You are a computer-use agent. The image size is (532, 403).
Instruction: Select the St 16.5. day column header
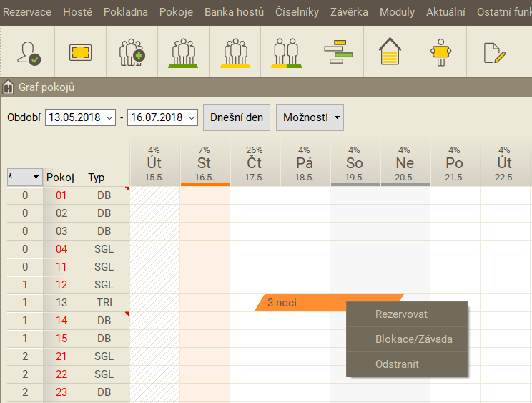pos(205,165)
